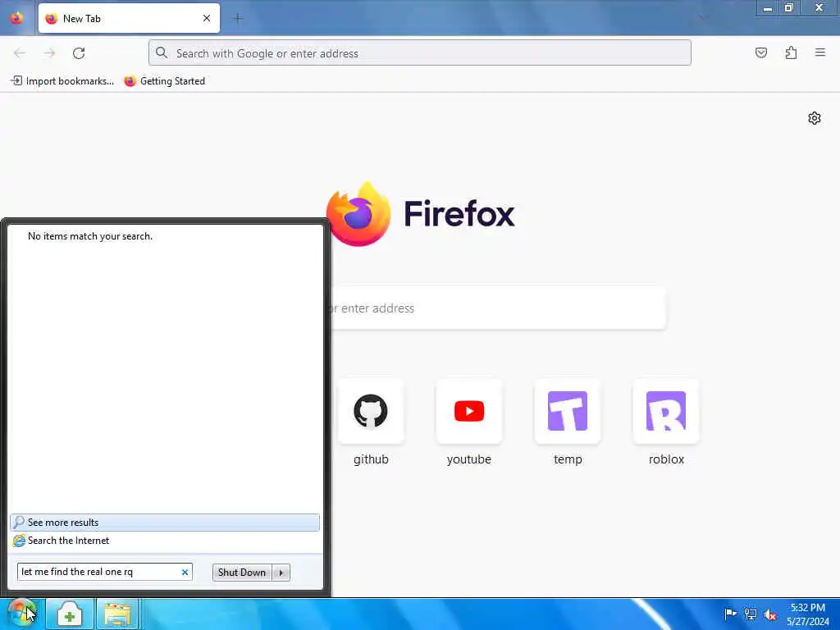Open the taskbar clock and date
The width and height of the screenshot is (840, 630).
(808, 614)
